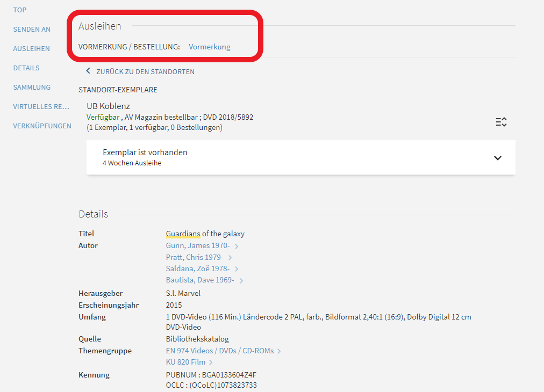The width and height of the screenshot is (544, 392).
Task: Go back via 'ZURÜCK ZU DEN STANDORTEN' link
Action: point(145,72)
